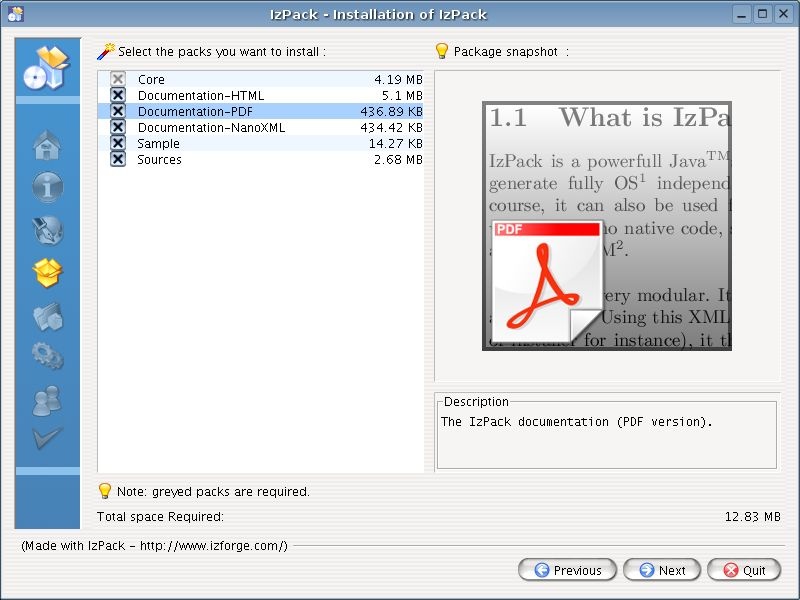This screenshot has height=600, width=800.
Task: Click the Made with IzPack izforge.com text
Action: (155, 545)
